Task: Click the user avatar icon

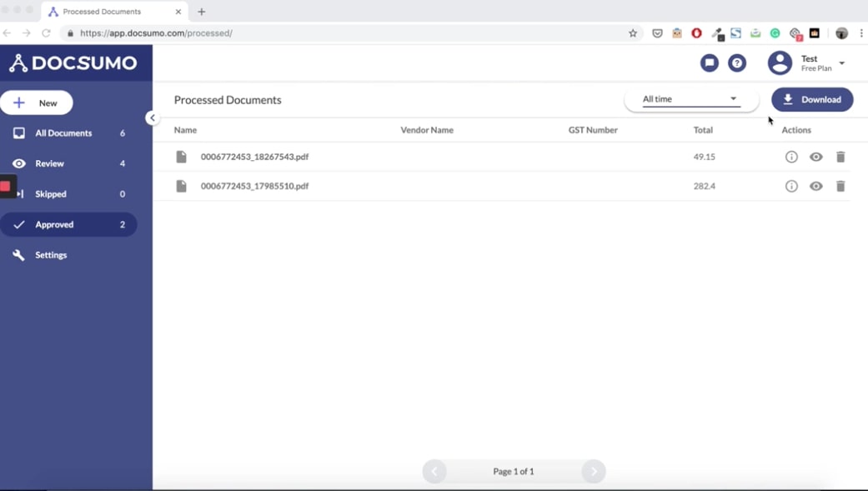Action: coord(780,63)
